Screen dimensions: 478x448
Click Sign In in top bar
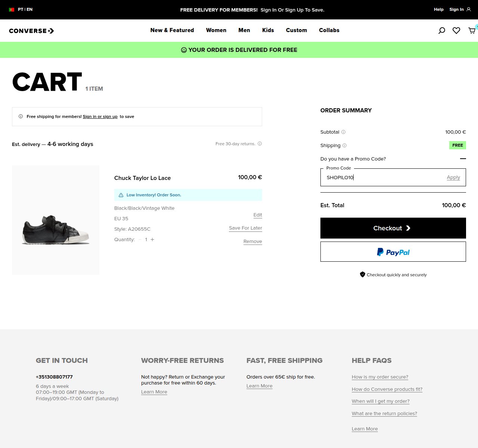point(456,9)
